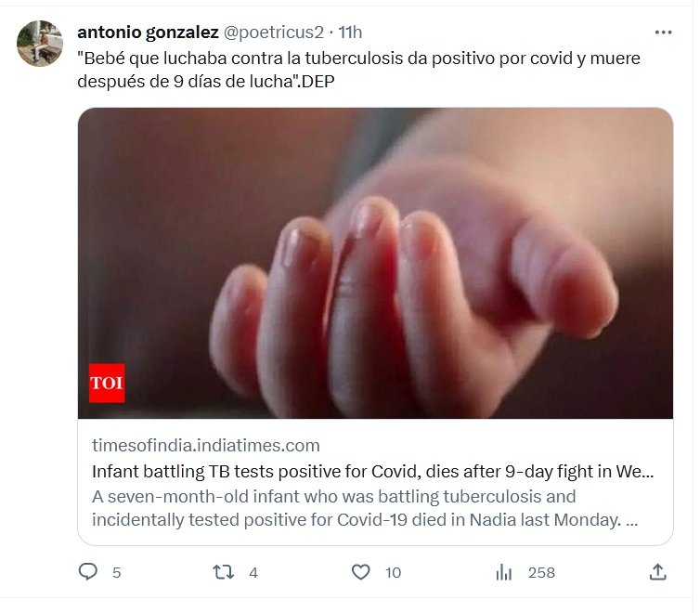This screenshot has width=700, height=613.
Task: Open the @poetricus2 handle link
Action: tap(274, 33)
